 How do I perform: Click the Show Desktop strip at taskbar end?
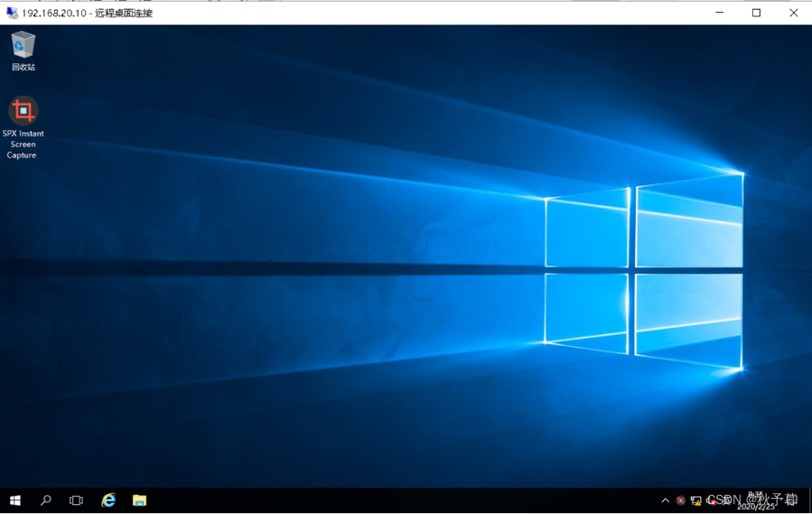click(810, 501)
